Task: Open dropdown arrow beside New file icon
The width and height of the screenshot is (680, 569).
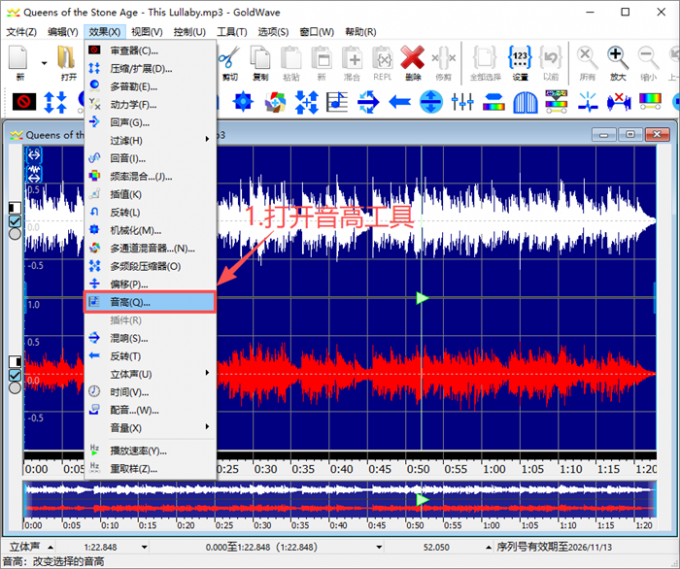Action: (44, 63)
